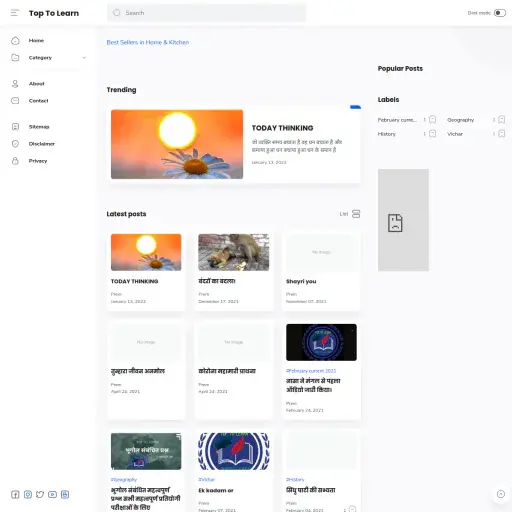Select the Geography label
This screenshot has width=512, height=512.
[460, 120]
